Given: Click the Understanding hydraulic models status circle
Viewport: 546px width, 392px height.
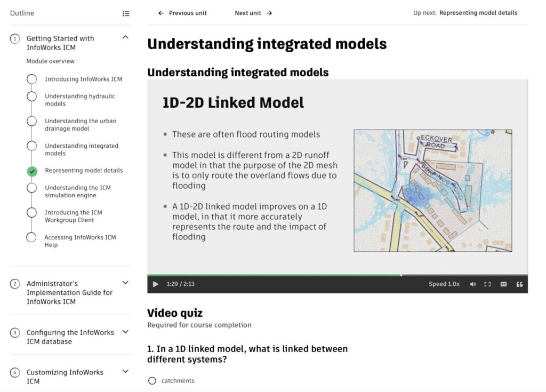Looking at the screenshot, I should pyautogui.click(x=31, y=96).
